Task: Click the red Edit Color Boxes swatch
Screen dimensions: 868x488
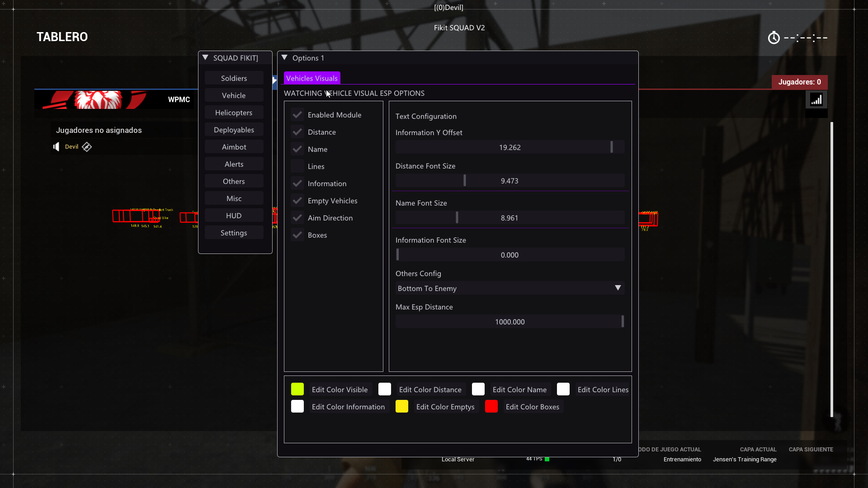Action: [x=491, y=407]
